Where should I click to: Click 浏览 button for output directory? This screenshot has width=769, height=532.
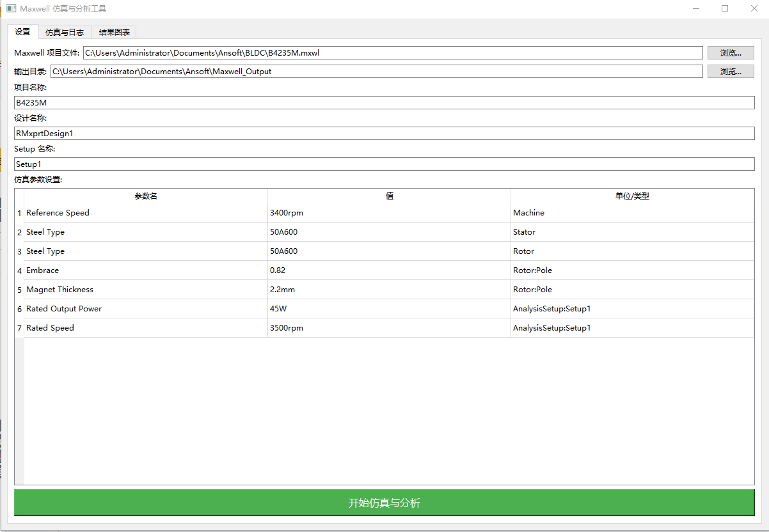tap(731, 72)
